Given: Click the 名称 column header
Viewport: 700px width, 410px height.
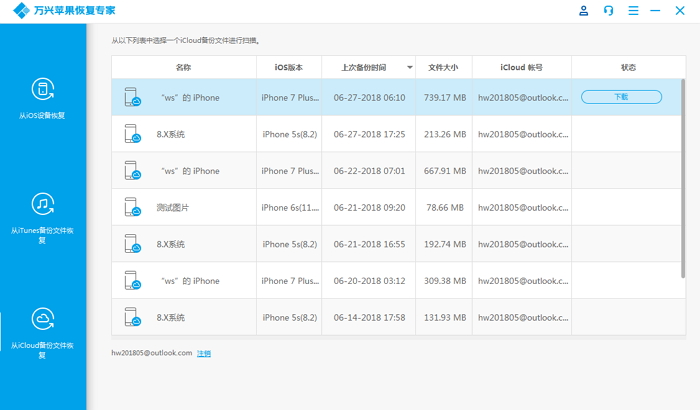Looking at the screenshot, I should [183, 68].
